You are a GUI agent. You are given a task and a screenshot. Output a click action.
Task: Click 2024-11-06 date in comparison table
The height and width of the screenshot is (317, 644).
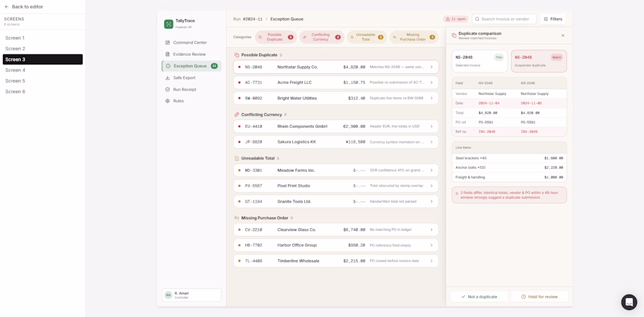pyautogui.click(x=531, y=103)
